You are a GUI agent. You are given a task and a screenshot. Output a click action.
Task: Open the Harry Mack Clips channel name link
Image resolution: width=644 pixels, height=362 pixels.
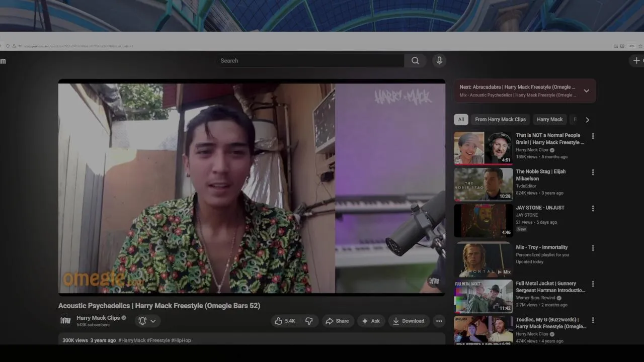98,318
